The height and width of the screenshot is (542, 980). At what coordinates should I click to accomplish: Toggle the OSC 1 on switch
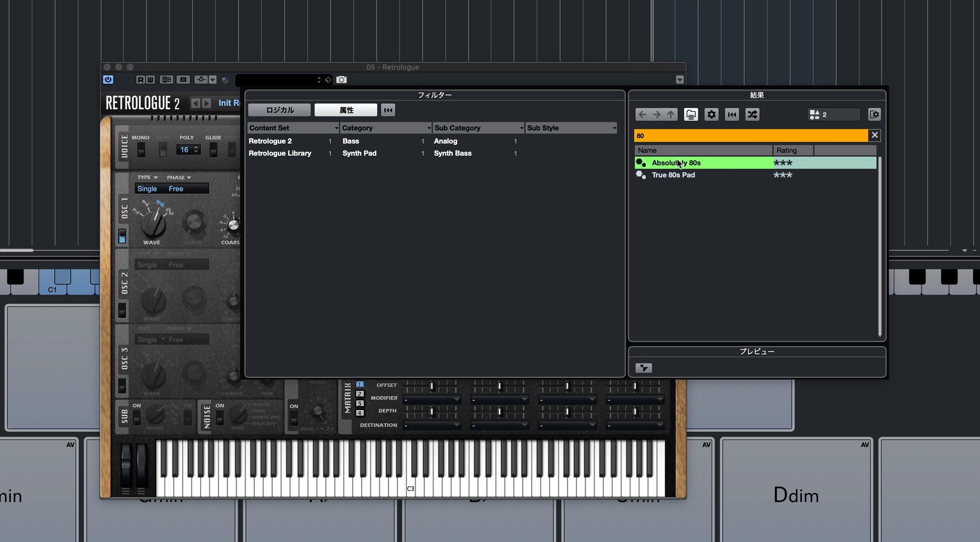point(122,236)
